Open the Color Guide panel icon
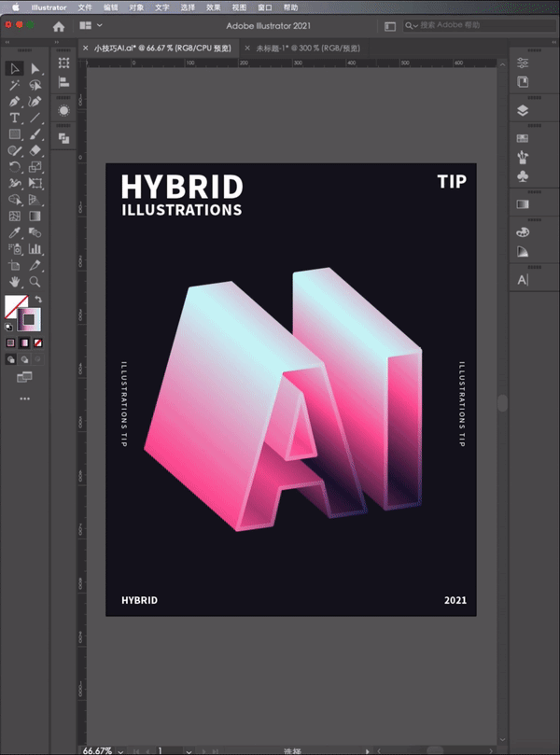This screenshot has height=755, width=560. (523, 252)
